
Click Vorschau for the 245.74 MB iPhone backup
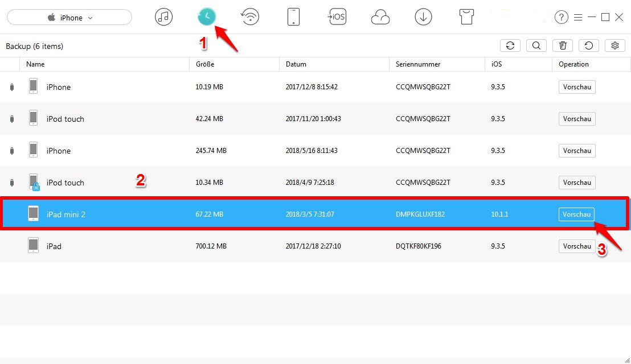577,151
